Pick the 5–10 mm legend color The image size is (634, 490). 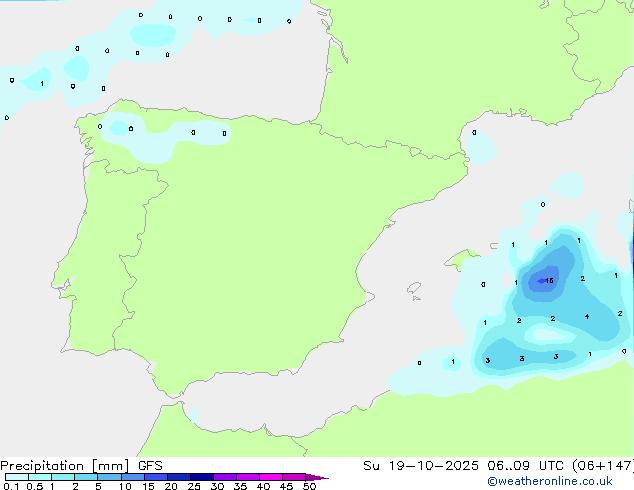[109, 477]
